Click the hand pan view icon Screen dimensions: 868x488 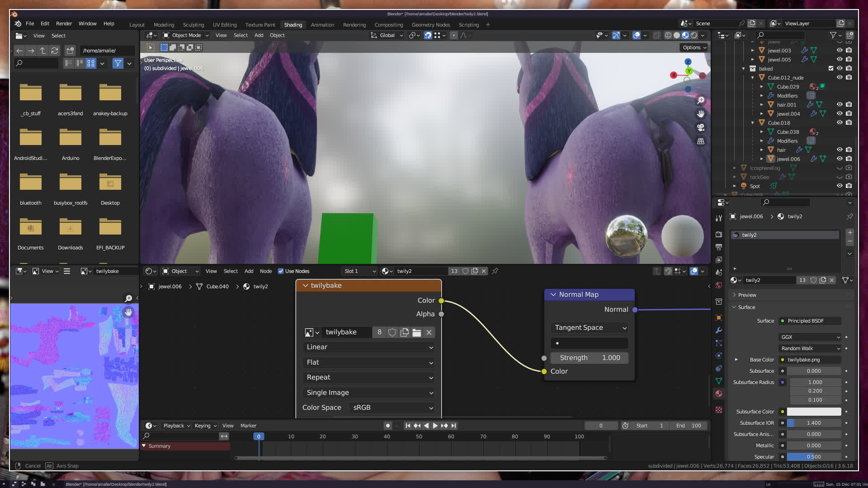click(x=701, y=114)
